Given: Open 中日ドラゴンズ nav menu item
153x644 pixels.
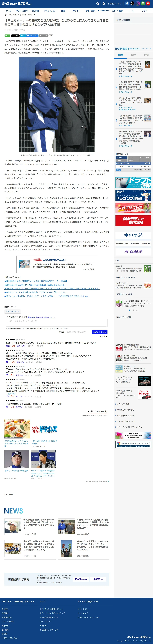Looking at the screenshot, I should click(22, 11).
